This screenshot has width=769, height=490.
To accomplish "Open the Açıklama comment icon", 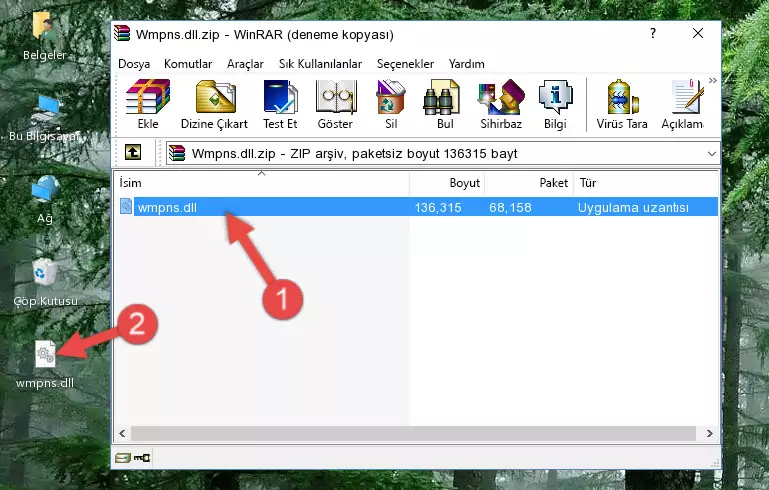I will tap(688, 97).
